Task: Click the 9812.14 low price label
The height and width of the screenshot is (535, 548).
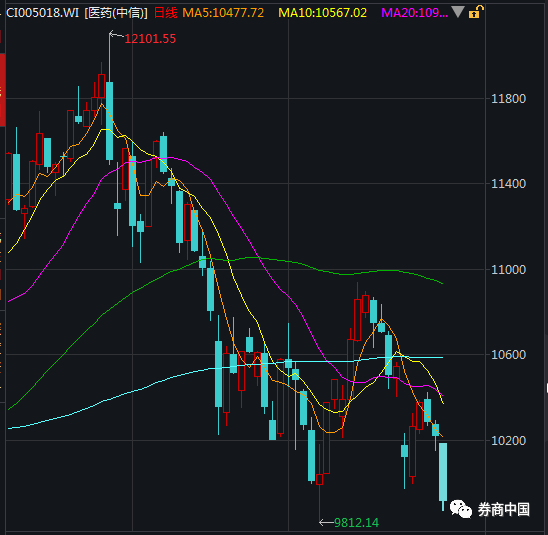Action: [x=356, y=522]
